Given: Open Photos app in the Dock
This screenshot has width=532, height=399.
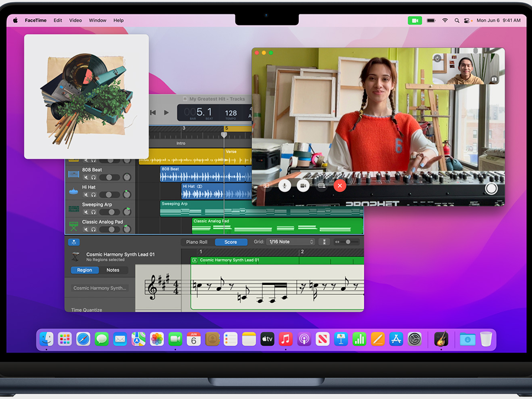Looking at the screenshot, I should coord(157,339).
